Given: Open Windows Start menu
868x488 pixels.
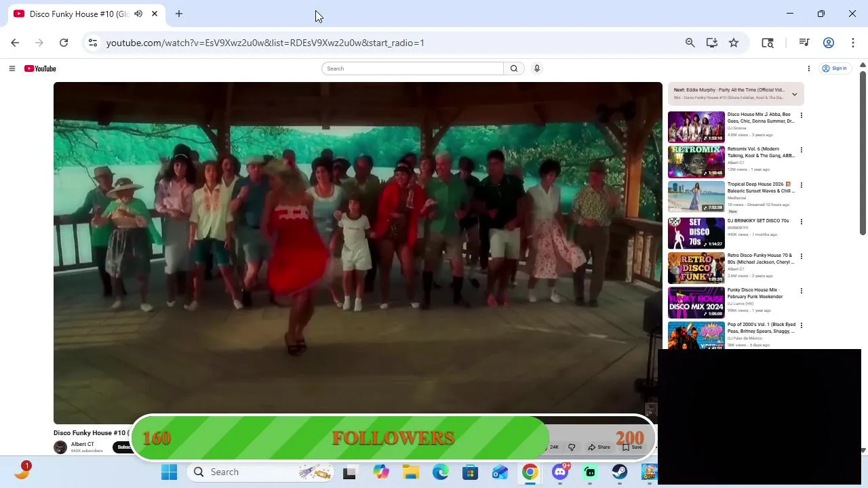Looking at the screenshot, I should (169, 472).
